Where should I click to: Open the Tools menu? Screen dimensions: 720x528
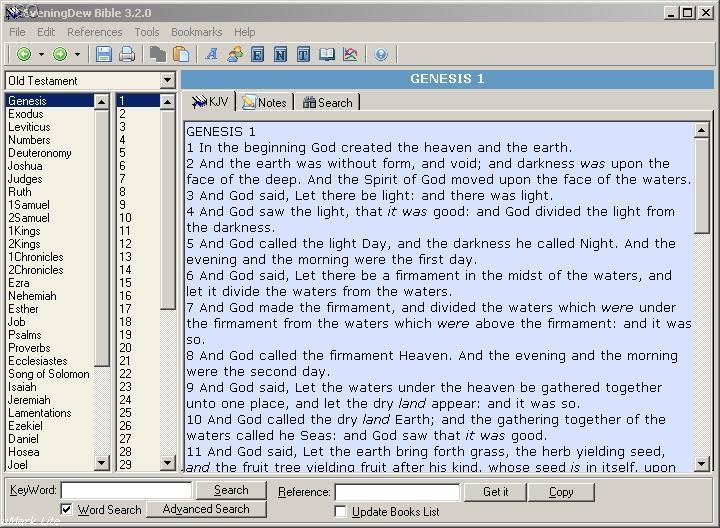pos(147,32)
